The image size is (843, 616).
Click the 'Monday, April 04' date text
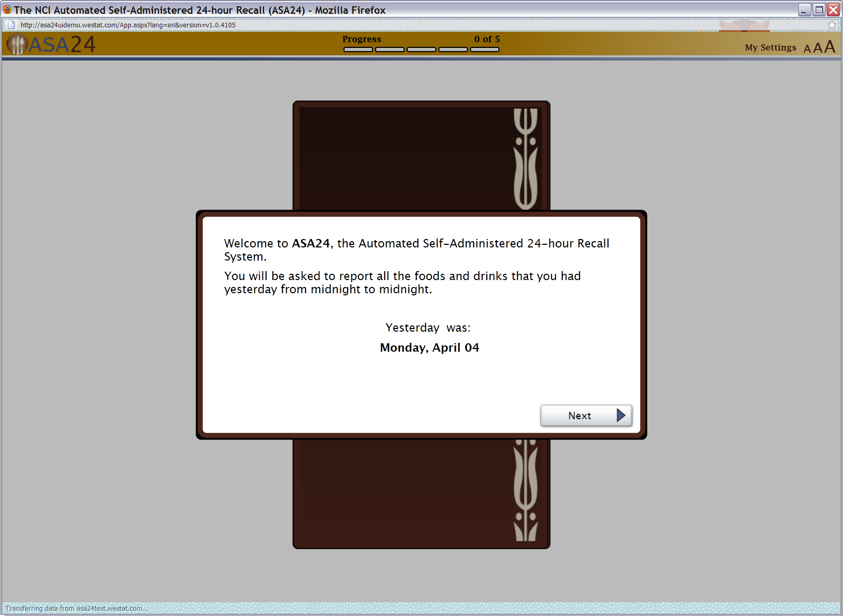click(429, 347)
